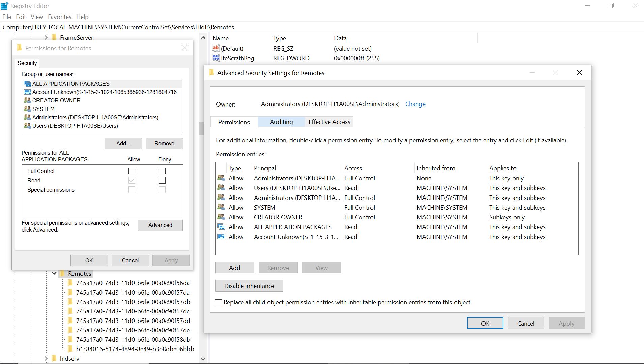Expand the hidserv tree node
The image size is (644, 364).
click(46, 358)
